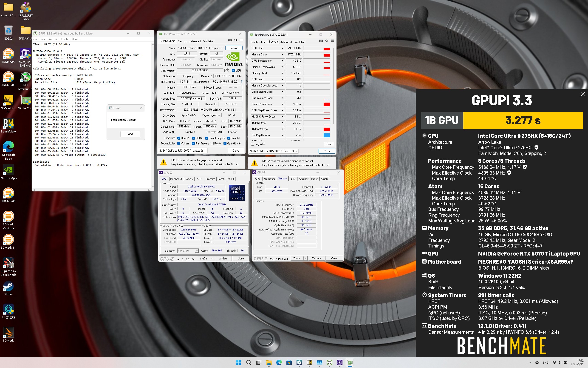Switch to Mainboard tab in CPU-Z CPU window
Image resolution: width=588 pixels, height=368 pixels.
(x=176, y=179)
